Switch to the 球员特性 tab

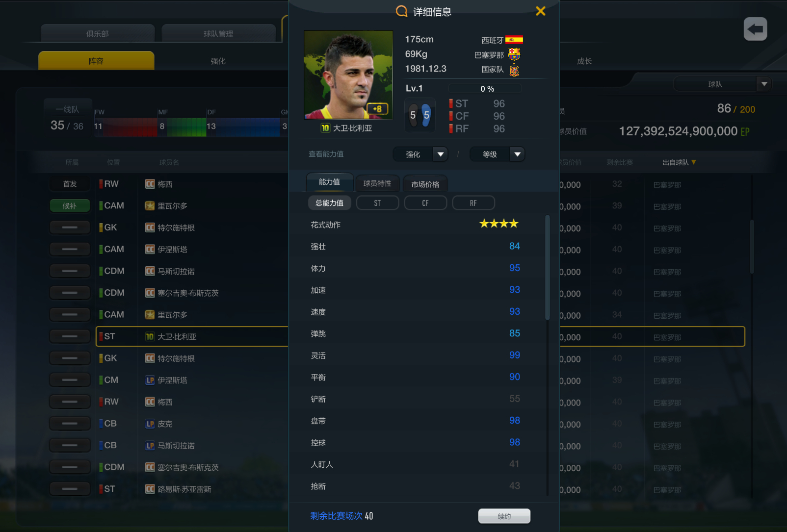377,183
